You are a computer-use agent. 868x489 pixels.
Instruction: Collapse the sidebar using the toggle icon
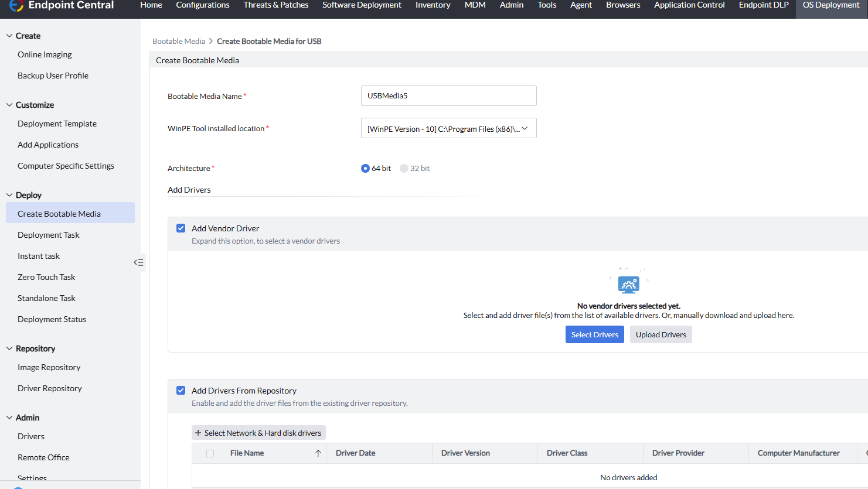[x=139, y=262]
